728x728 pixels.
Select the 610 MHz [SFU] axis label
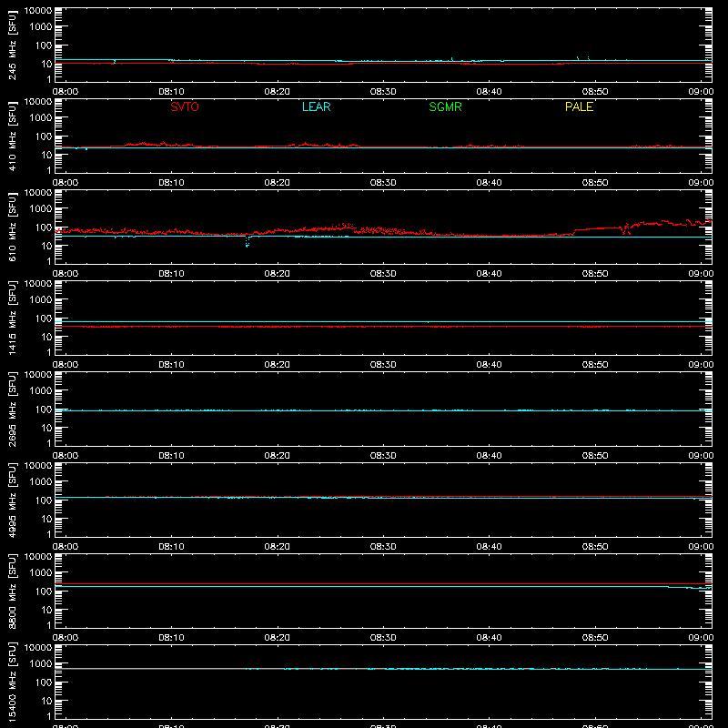point(12,227)
